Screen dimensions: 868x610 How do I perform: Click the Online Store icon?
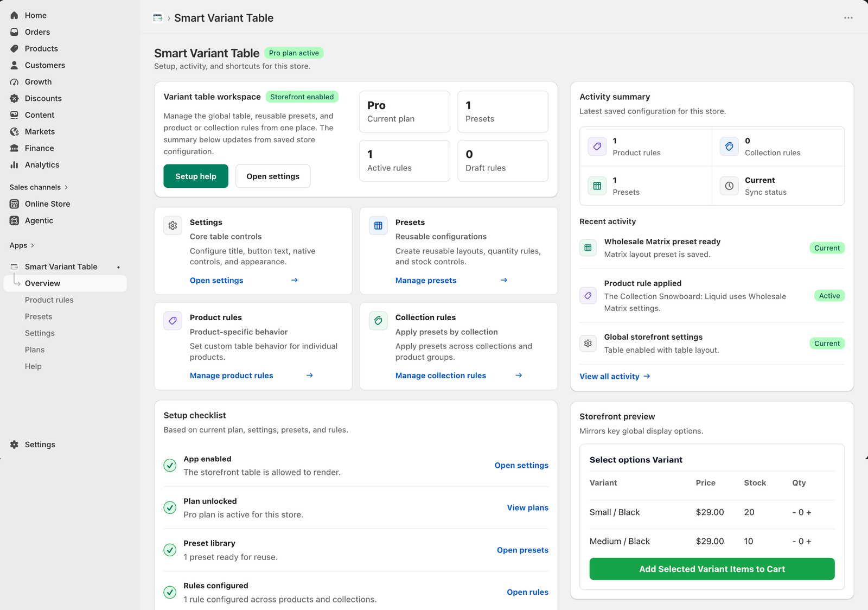click(14, 204)
